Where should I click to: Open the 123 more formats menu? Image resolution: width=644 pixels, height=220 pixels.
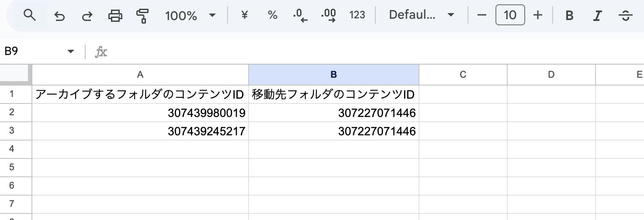[357, 15]
